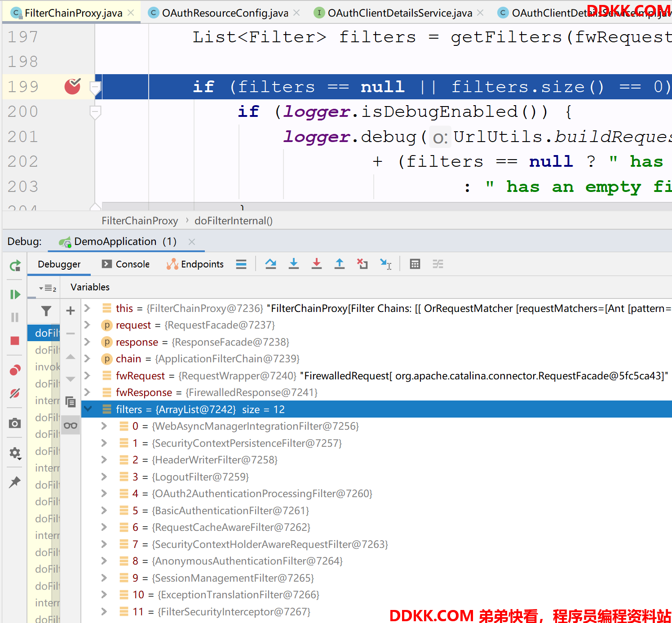Expand the 'this' variable node
Viewport: 672px width, 623px height.
[88, 308]
